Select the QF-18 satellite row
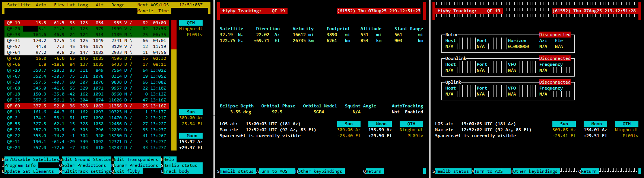Viewport: 644px width, 178px height. click(x=86, y=94)
